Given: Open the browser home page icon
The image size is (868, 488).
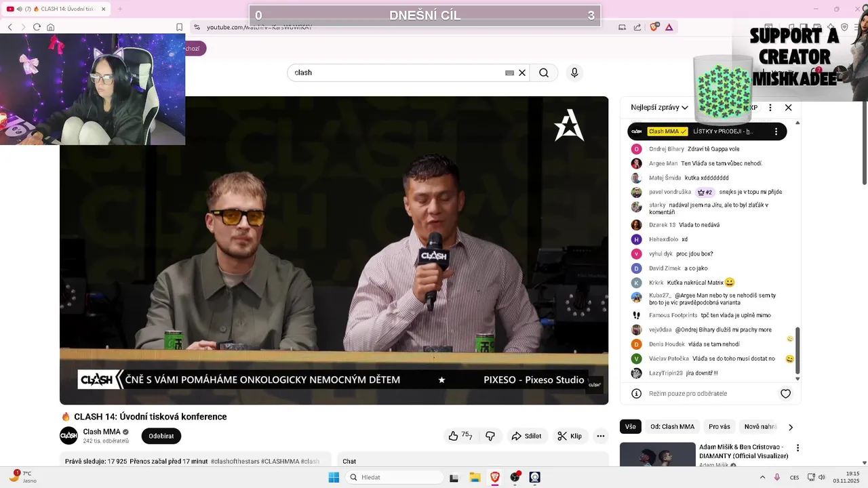Looking at the screenshot, I should click(x=50, y=27).
